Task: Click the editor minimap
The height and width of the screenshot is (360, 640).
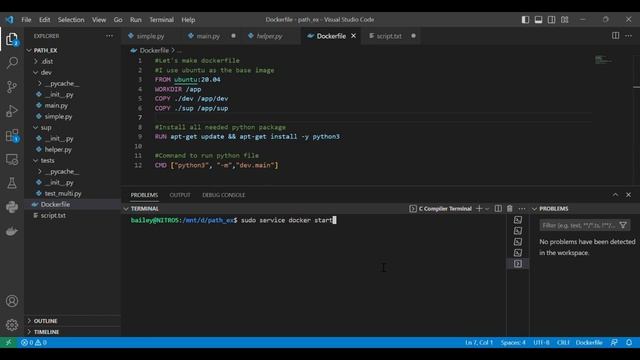Action: (603, 60)
